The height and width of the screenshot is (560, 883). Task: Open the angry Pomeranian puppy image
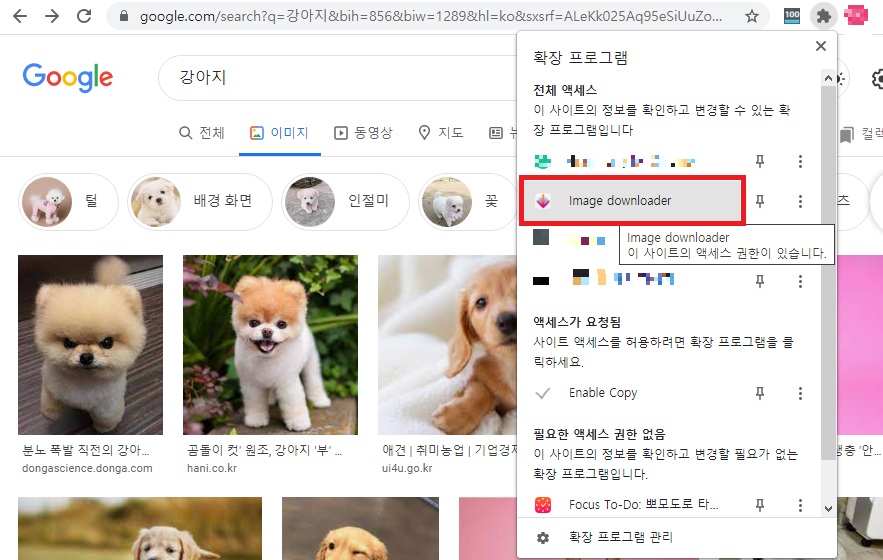(90, 345)
